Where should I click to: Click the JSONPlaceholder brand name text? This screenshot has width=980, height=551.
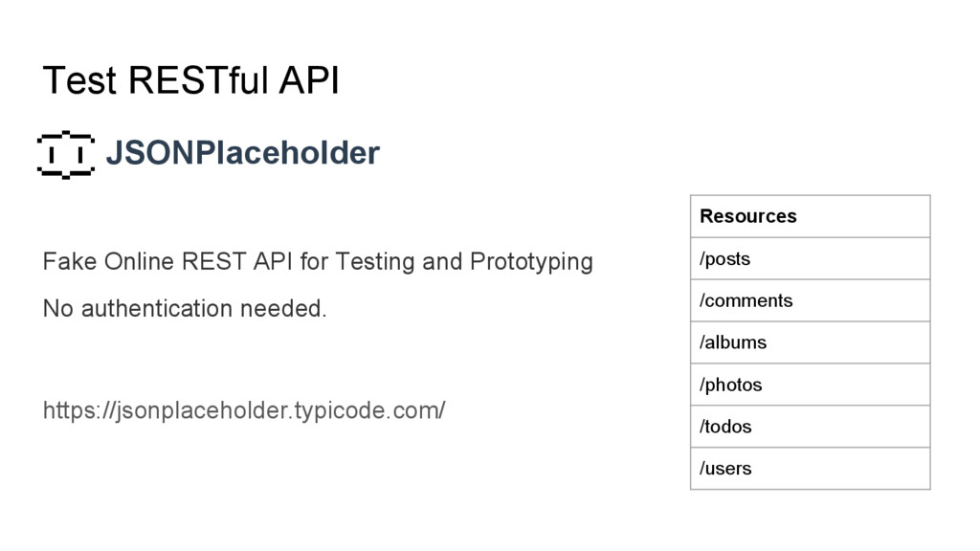[242, 153]
